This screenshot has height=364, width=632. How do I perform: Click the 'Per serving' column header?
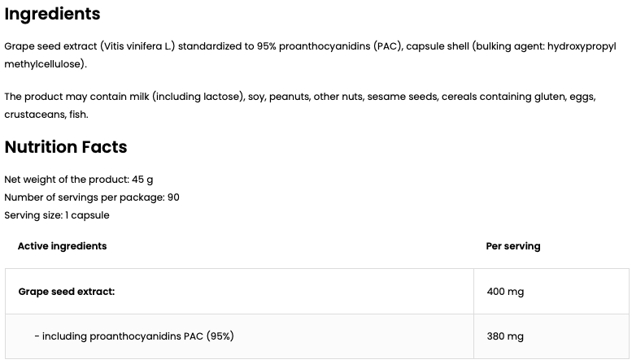tap(513, 246)
